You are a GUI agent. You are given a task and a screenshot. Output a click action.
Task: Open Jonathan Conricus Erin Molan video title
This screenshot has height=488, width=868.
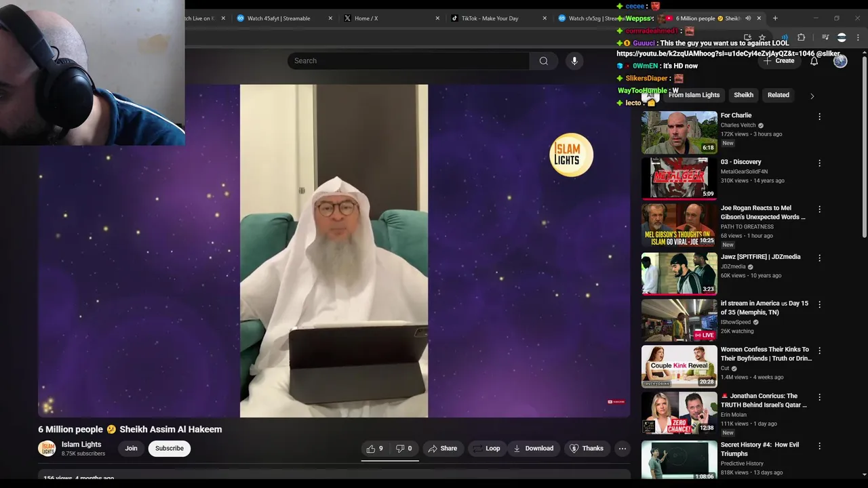764,400
